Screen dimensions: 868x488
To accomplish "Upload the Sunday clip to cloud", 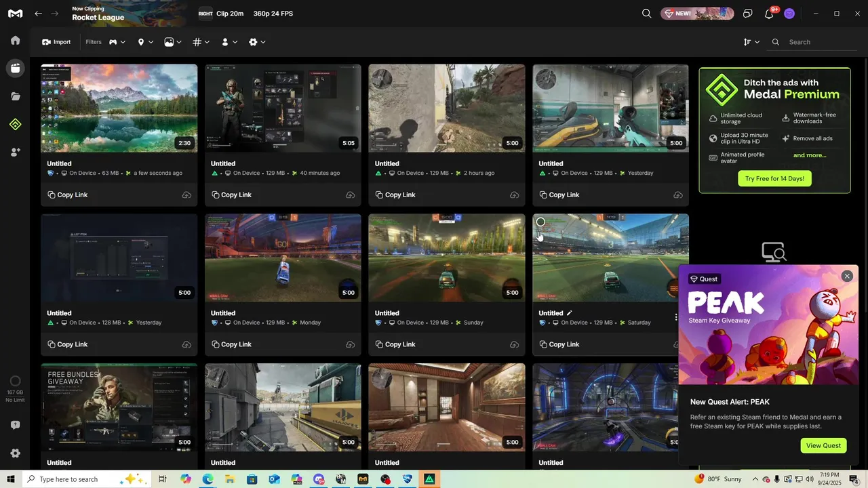I will coord(514,345).
